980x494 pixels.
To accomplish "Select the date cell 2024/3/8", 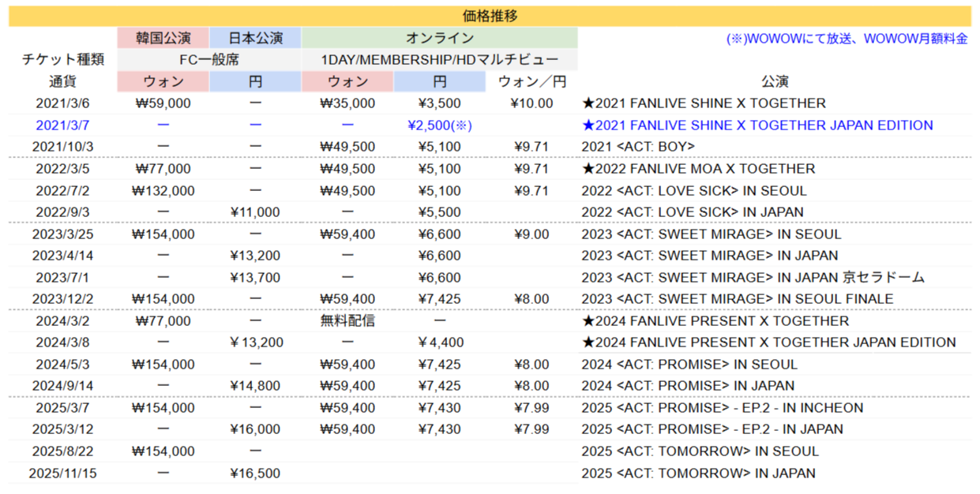I will (63, 342).
